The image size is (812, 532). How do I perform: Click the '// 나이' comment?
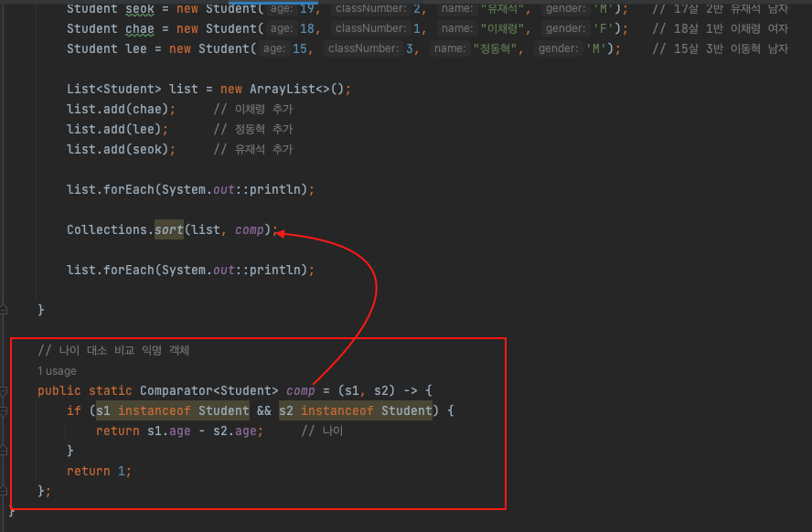(322, 431)
